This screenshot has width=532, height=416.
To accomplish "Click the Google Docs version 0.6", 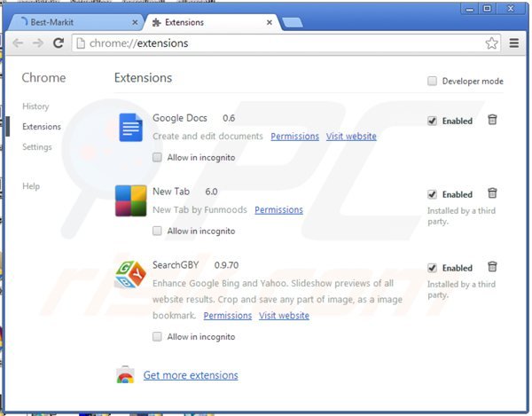I will (x=229, y=118).
